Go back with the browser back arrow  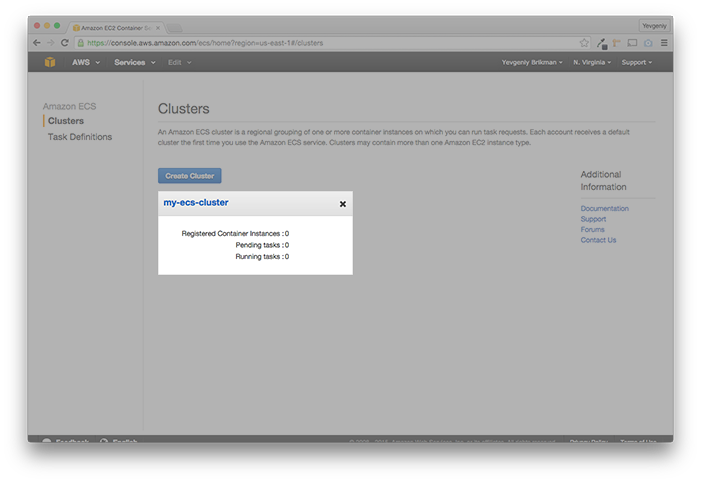37,43
